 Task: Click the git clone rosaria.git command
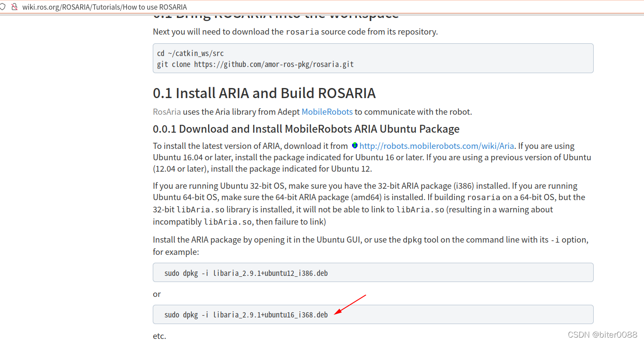(x=255, y=64)
